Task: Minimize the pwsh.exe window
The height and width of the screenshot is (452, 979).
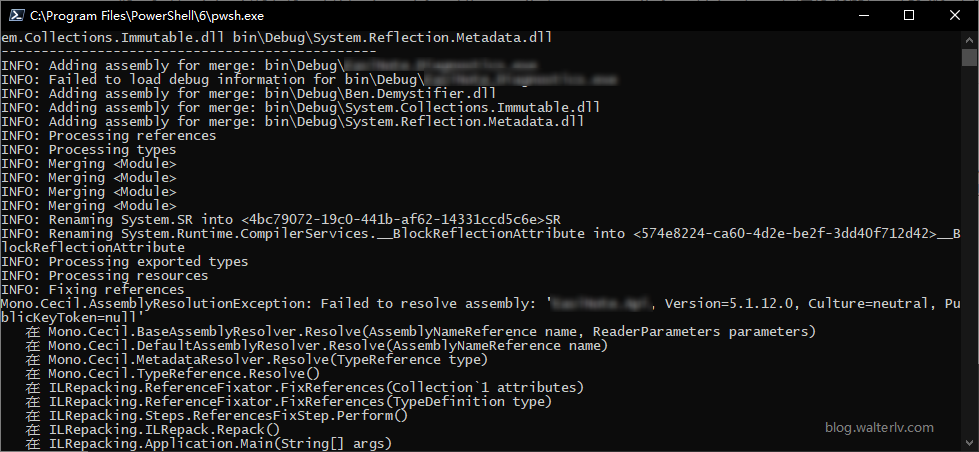Action: pyautogui.click(x=863, y=15)
